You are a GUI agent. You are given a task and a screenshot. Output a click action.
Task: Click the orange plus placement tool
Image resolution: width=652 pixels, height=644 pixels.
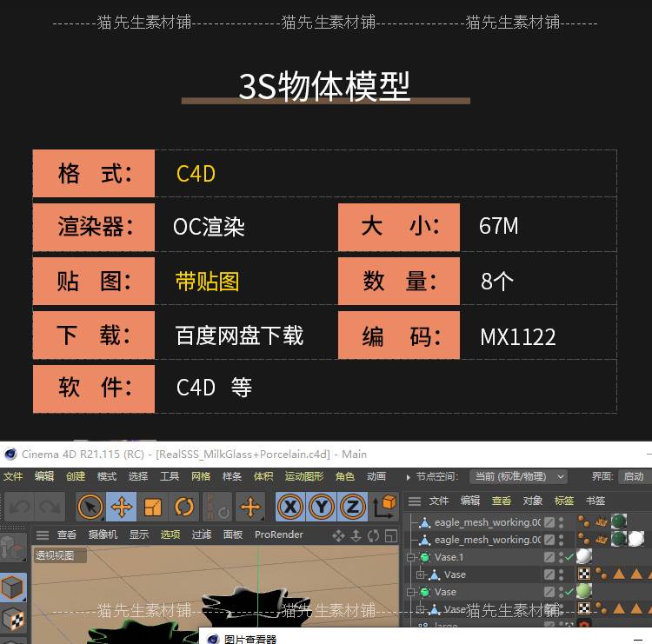pos(250,507)
